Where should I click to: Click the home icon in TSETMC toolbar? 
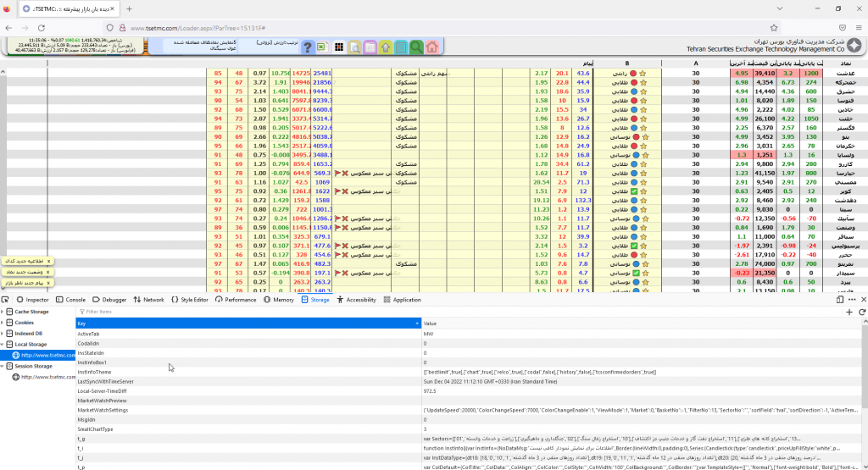[431, 47]
